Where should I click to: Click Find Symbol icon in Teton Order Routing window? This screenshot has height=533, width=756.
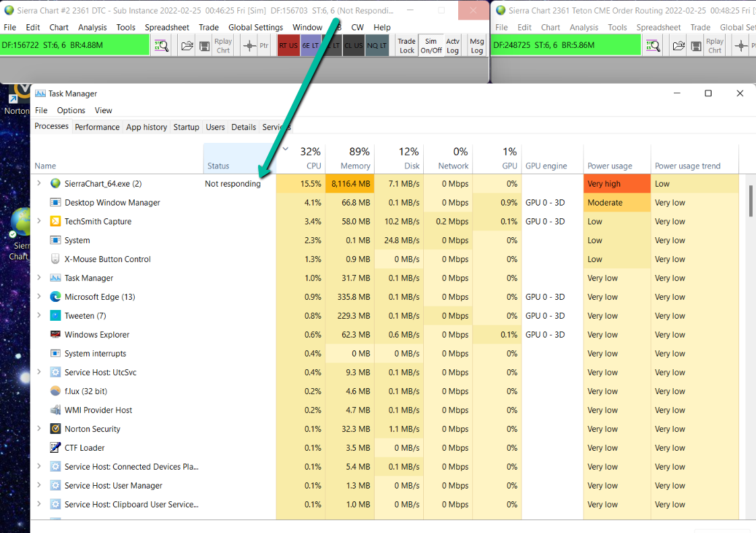tap(652, 46)
